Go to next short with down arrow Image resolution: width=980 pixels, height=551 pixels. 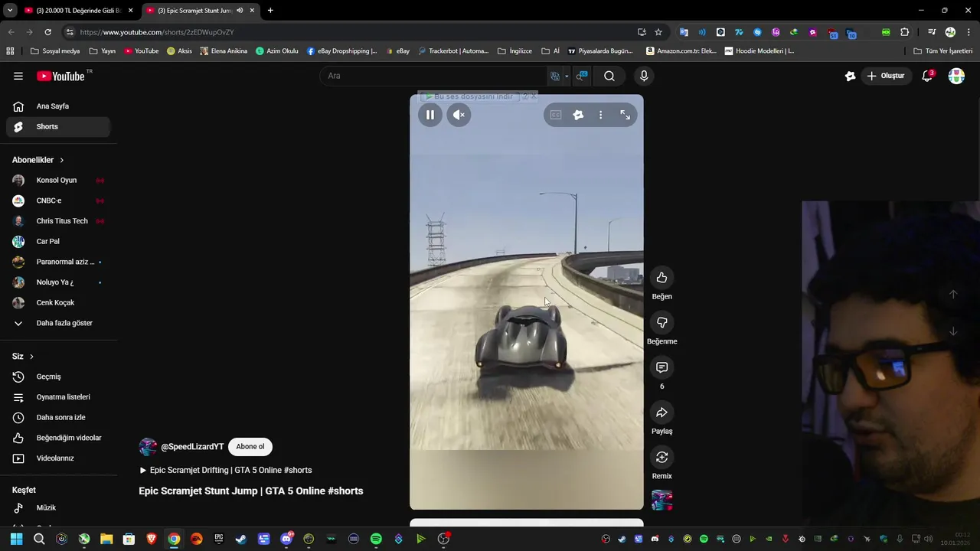(953, 331)
